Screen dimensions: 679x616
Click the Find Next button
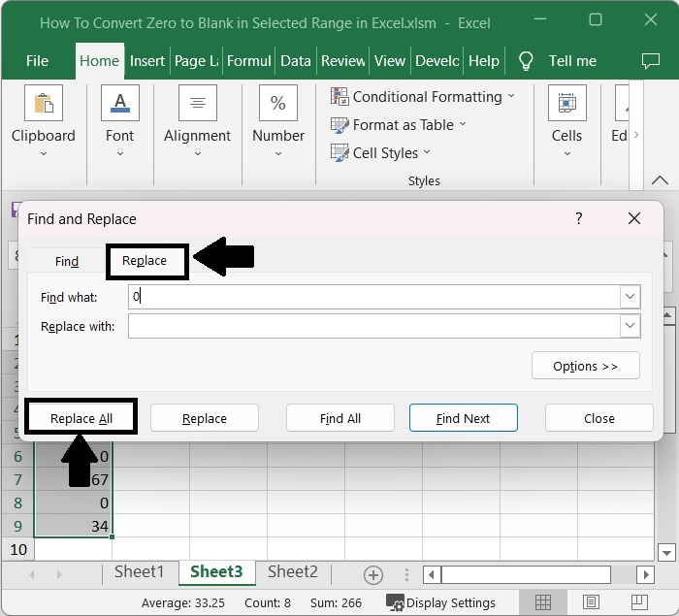(463, 418)
